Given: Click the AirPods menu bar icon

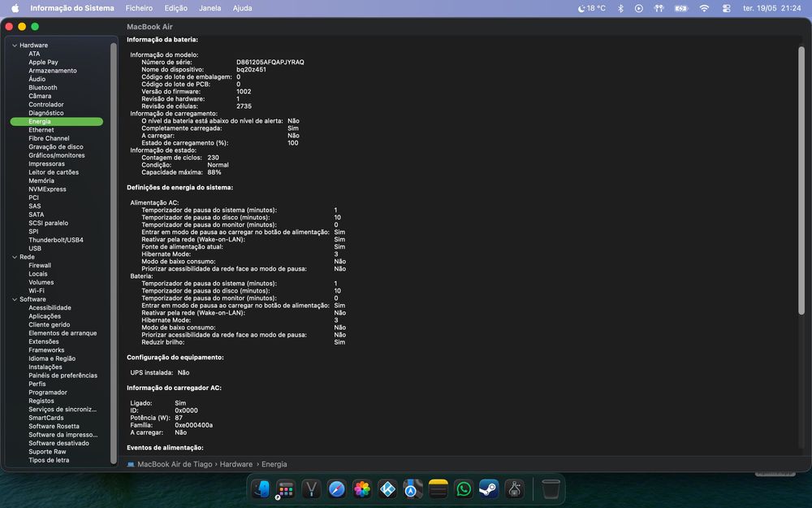Looking at the screenshot, I should (659, 8).
